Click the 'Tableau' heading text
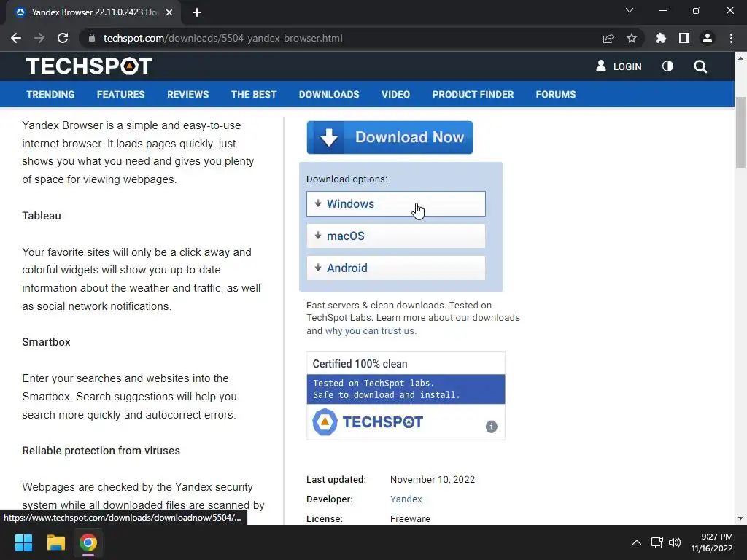 pyautogui.click(x=42, y=216)
